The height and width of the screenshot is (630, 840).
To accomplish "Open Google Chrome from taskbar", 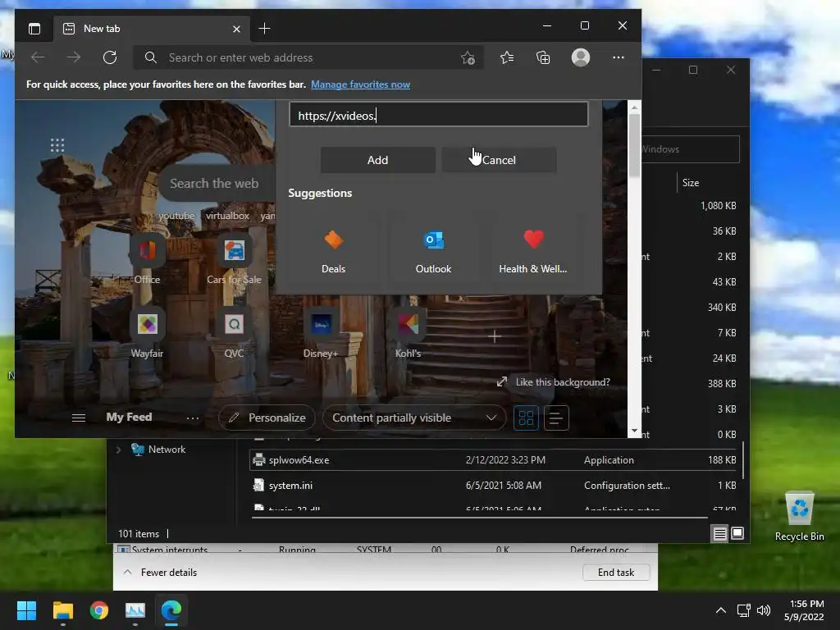I will 99,610.
